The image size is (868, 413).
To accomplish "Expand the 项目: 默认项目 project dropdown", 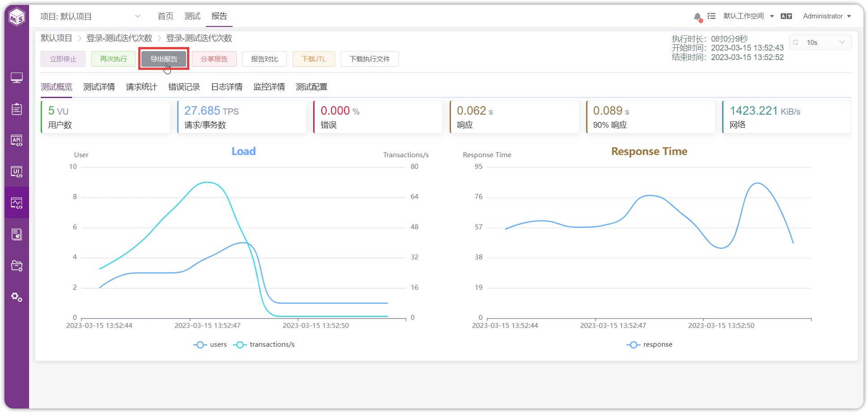I will pos(90,17).
